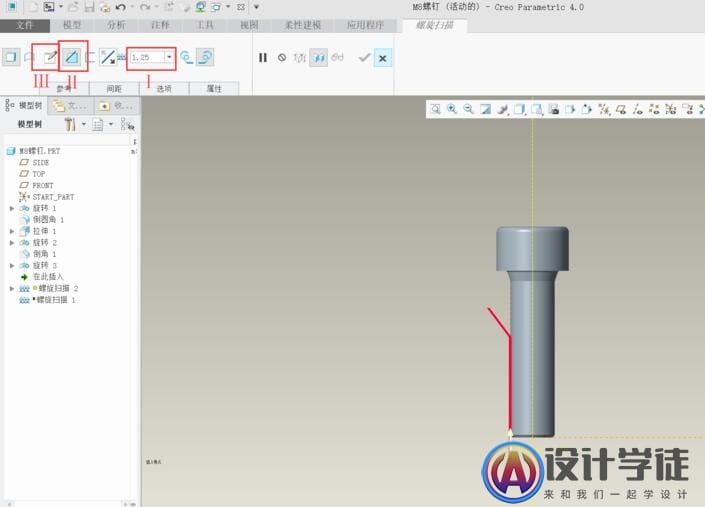Select the remove material icon
The image size is (705, 507).
click(x=72, y=58)
